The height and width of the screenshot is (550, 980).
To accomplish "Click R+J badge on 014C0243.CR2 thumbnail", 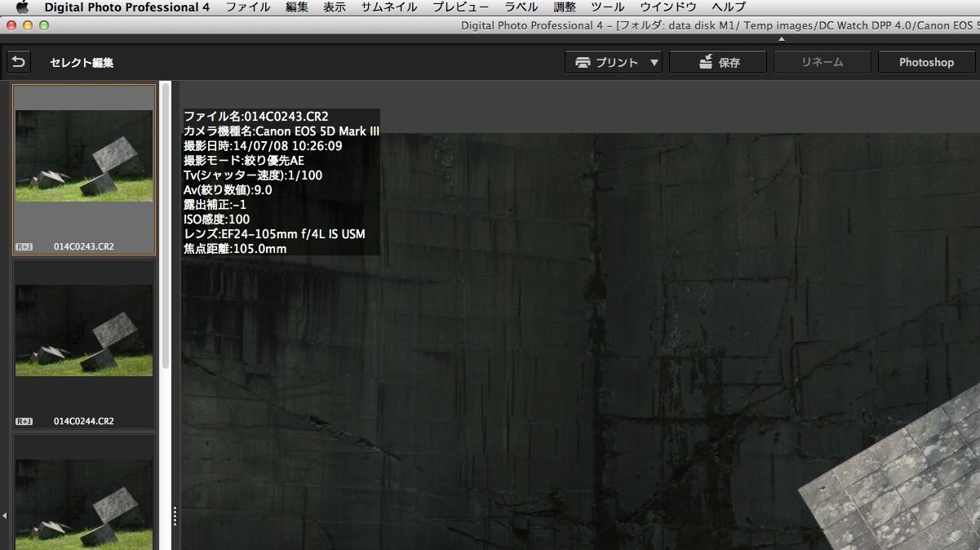I will (x=24, y=246).
